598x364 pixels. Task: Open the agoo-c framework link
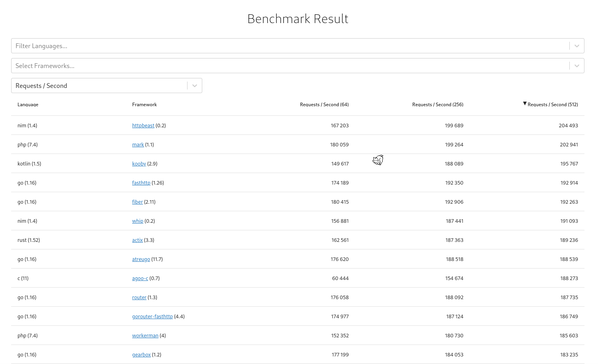click(140, 278)
